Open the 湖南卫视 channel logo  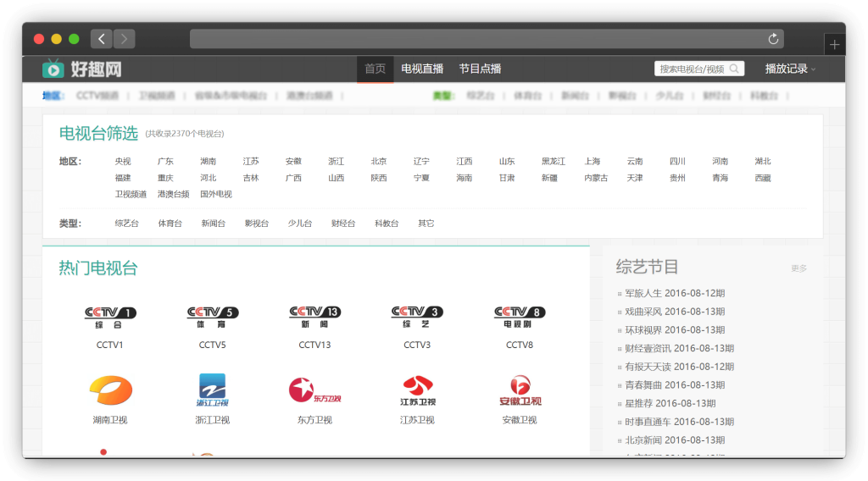point(110,390)
